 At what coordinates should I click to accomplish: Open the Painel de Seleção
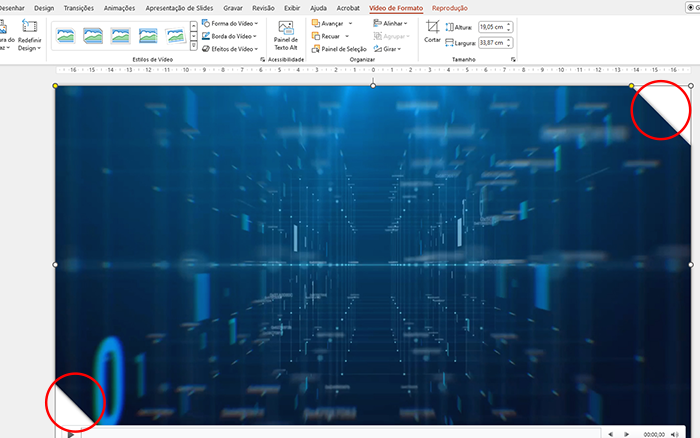pyautogui.click(x=340, y=48)
